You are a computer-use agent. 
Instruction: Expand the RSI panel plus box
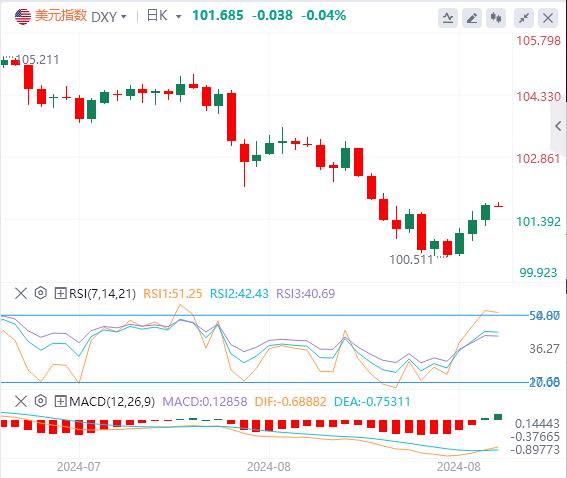tap(60, 293)
